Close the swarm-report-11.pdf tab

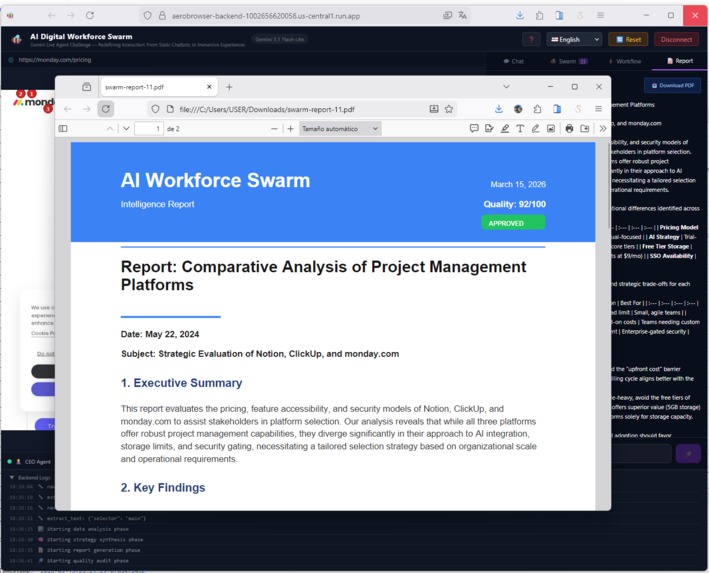pyautogui.click(x=209, y=87)
